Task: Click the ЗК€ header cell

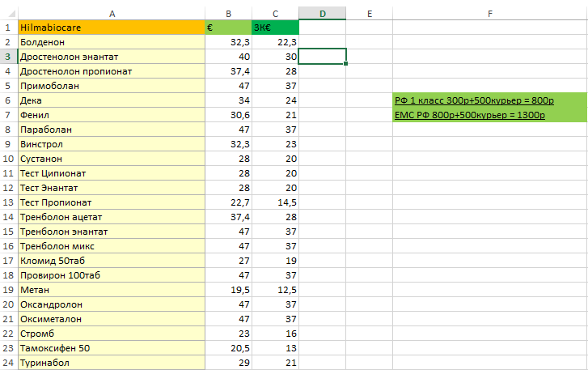Action: click(x=275, y=28)
